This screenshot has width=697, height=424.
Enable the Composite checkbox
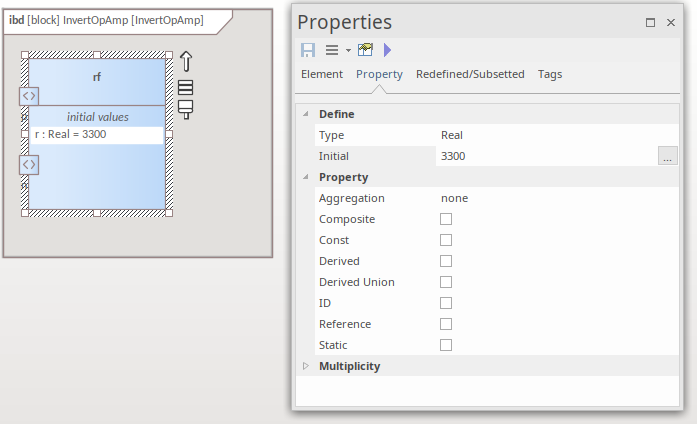click(446, 219)
